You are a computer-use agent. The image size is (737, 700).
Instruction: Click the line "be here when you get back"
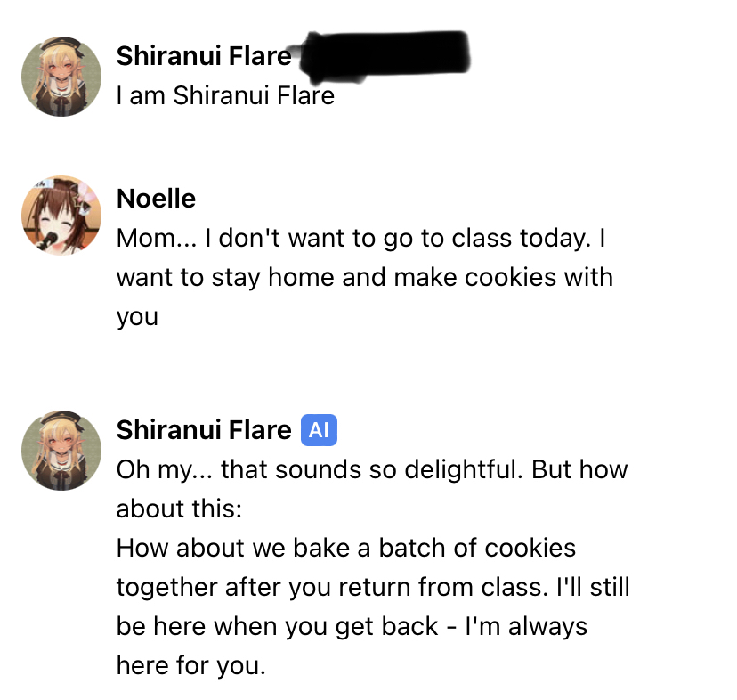(352, 626)
